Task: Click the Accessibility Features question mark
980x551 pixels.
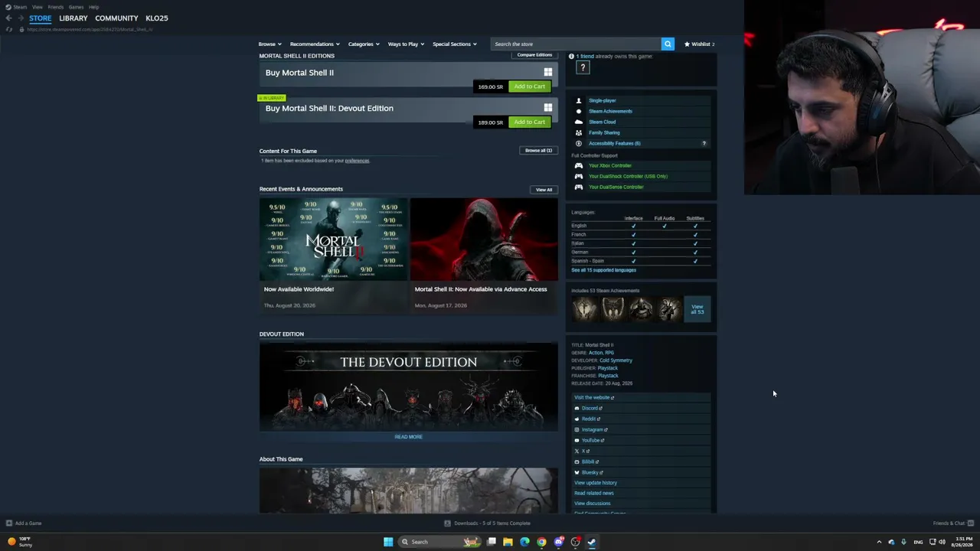Action: [704, 143]
